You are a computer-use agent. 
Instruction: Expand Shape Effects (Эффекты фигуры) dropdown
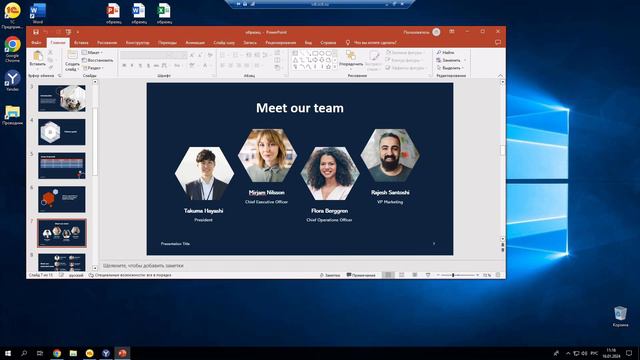(x=405, y=68)
